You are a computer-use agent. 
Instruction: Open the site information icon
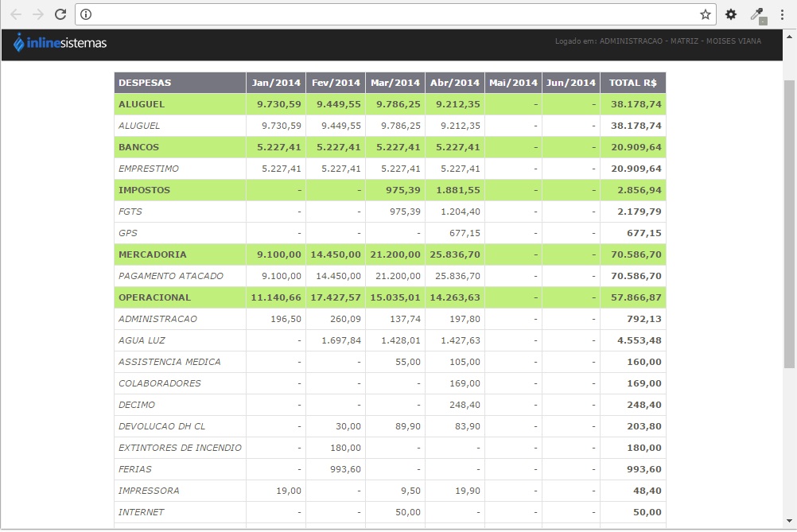[86, 14]
